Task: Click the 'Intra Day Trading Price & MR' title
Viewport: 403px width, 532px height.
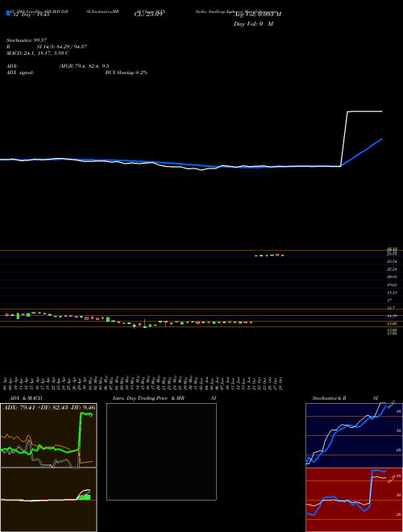Action: coord(149,398)
